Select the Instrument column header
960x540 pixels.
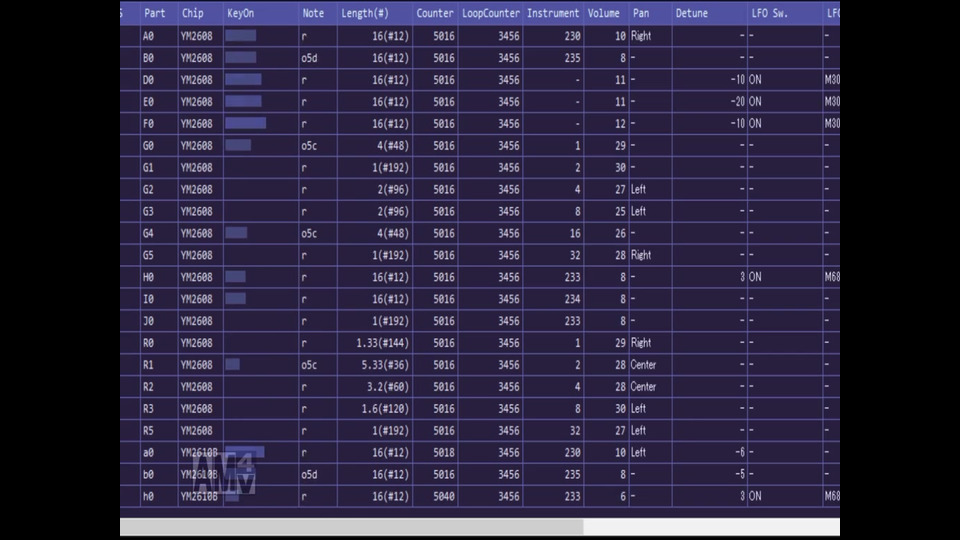[x=553, y=13]
